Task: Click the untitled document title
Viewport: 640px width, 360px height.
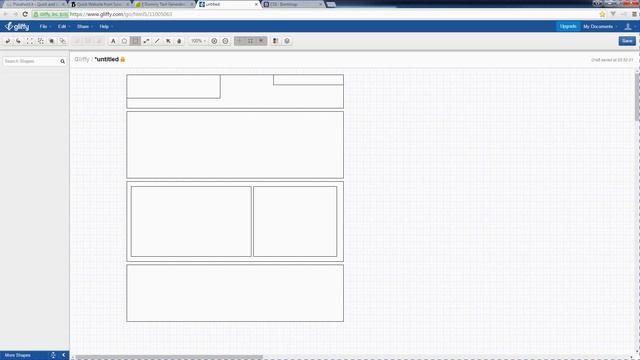Action: [107, 59]
